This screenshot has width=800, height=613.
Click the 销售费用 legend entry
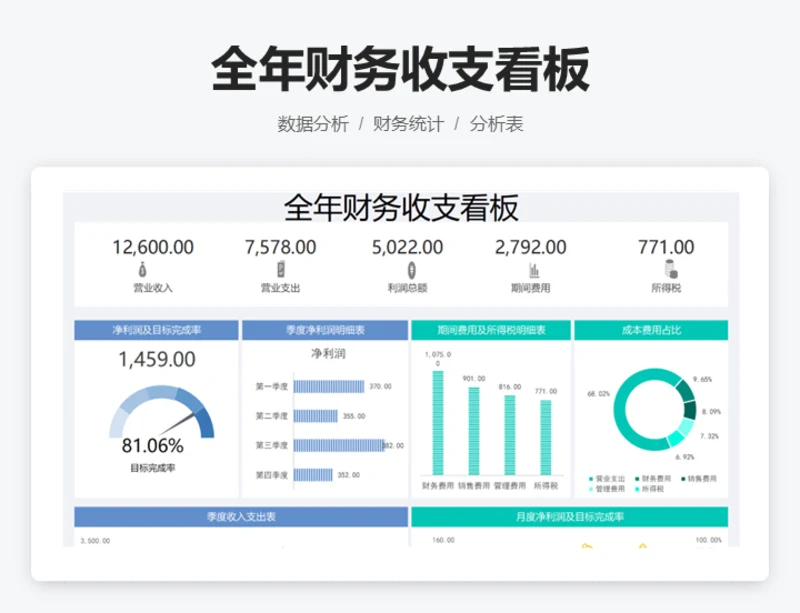699,479
